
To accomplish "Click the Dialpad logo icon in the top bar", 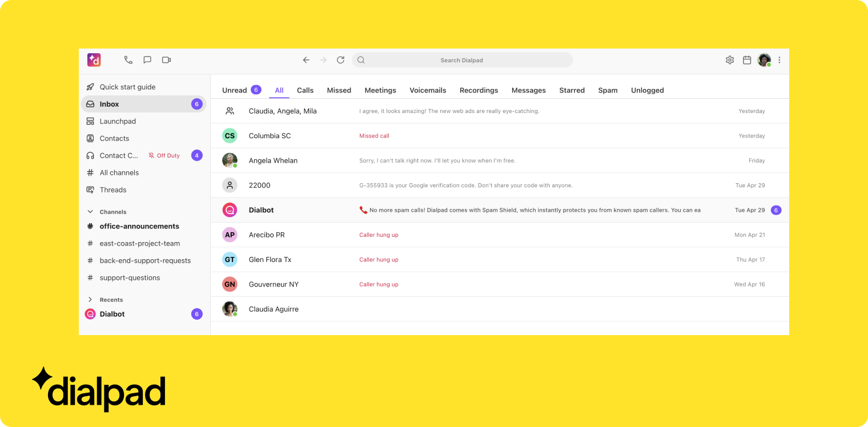I will tap(94, 60).
